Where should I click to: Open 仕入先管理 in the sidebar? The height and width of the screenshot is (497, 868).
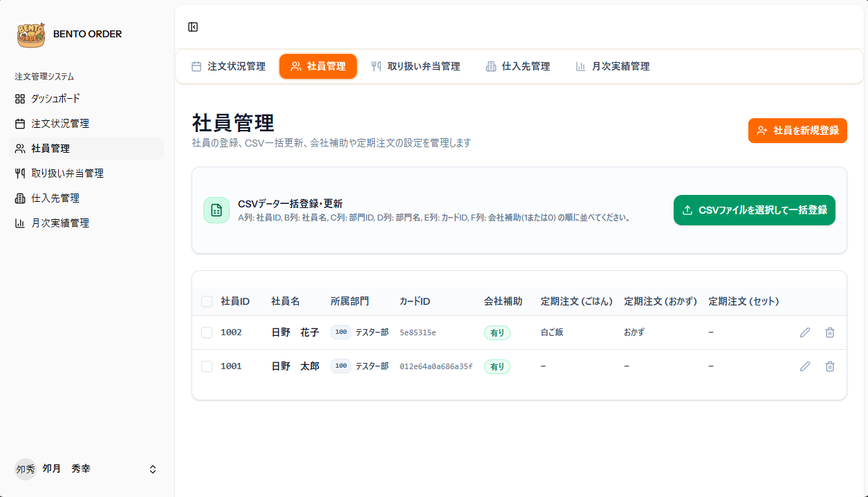[86, 198]
